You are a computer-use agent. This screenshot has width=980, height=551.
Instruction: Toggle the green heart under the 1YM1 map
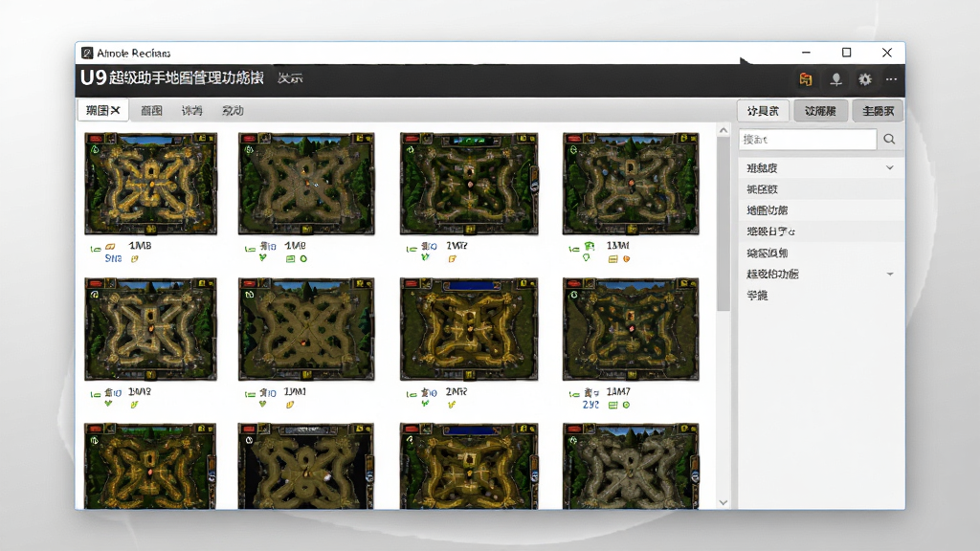pyautogui.click(x=263, y=405)
